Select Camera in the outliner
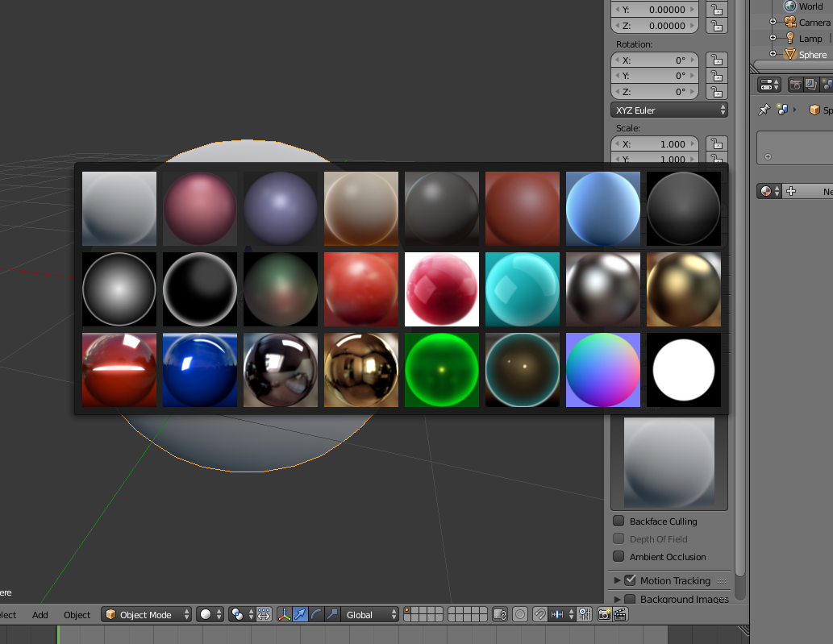 click(814, 23)
